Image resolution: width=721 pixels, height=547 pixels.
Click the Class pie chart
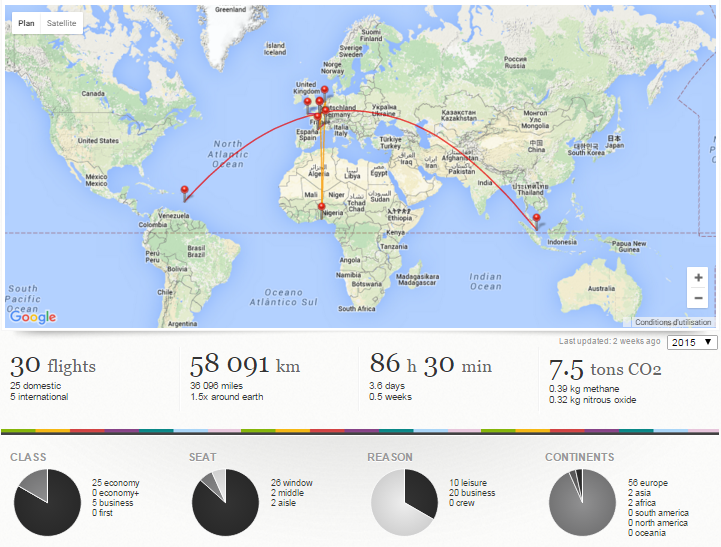pos(47,502)
